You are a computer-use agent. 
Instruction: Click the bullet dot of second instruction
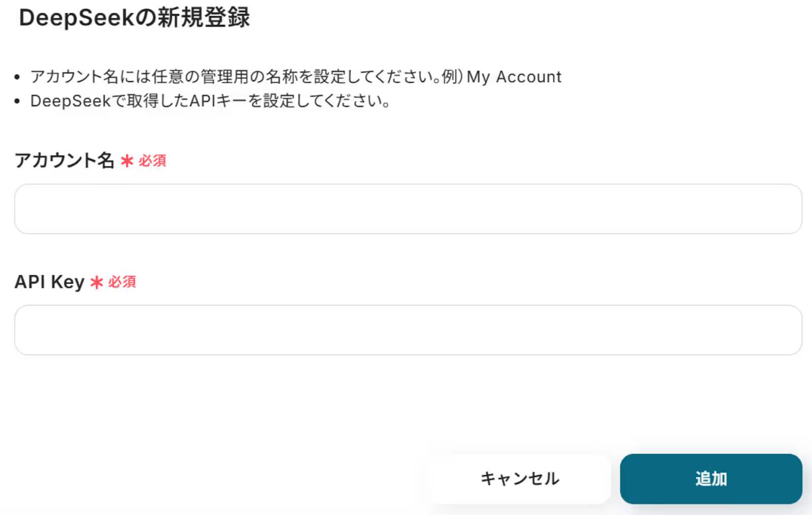[x=17, y=101]
